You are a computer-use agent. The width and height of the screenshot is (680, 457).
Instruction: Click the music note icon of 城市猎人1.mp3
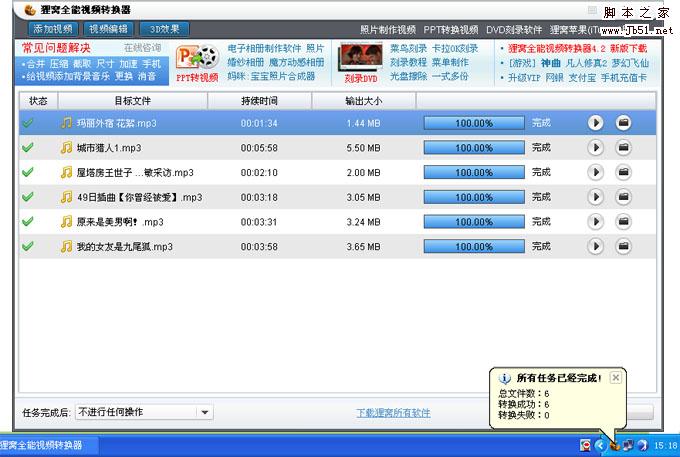[x=66, y=147]
